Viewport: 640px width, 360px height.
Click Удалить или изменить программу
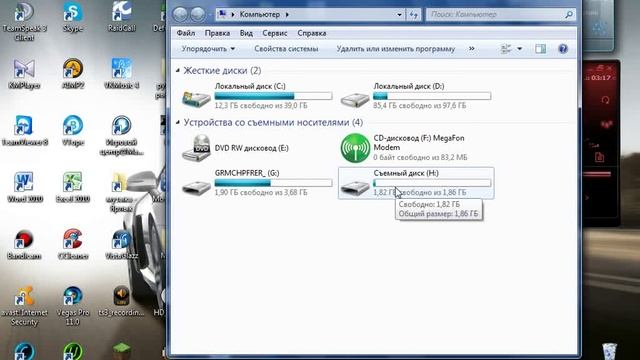coord(396,49)
